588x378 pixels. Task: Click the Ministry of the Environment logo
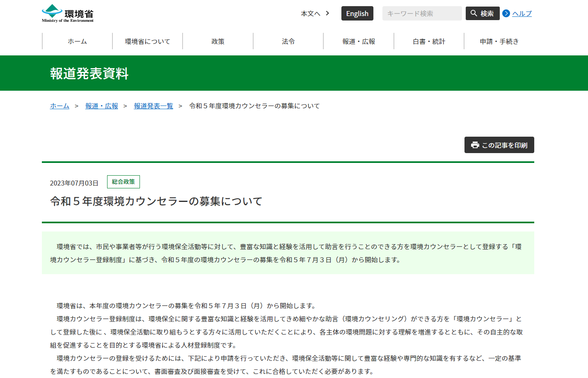click(68, 14)
